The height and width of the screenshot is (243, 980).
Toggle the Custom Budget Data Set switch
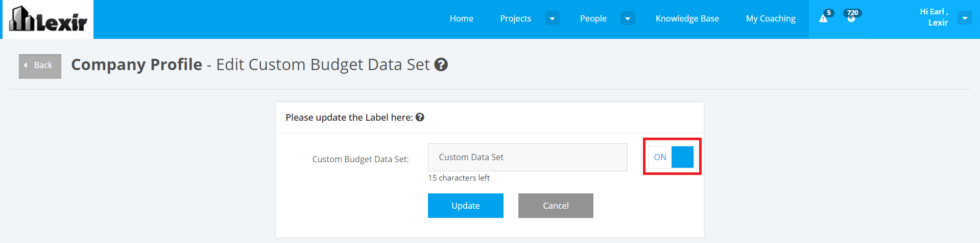click(x=671, y=157)
